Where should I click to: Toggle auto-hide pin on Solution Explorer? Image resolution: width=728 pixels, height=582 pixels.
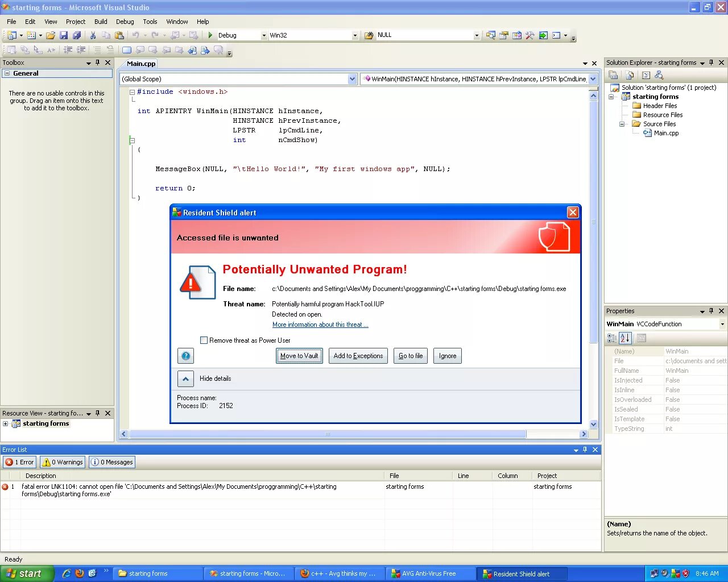click(x=711, y=63)
